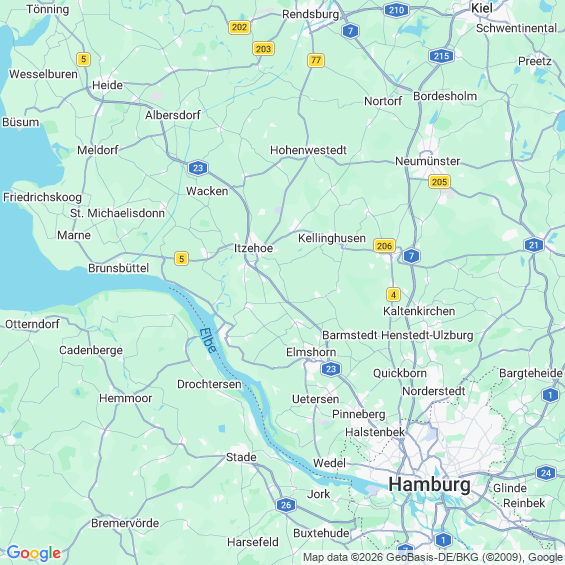
Task: Click the A 21 highway shield
Action: [534, 245]
